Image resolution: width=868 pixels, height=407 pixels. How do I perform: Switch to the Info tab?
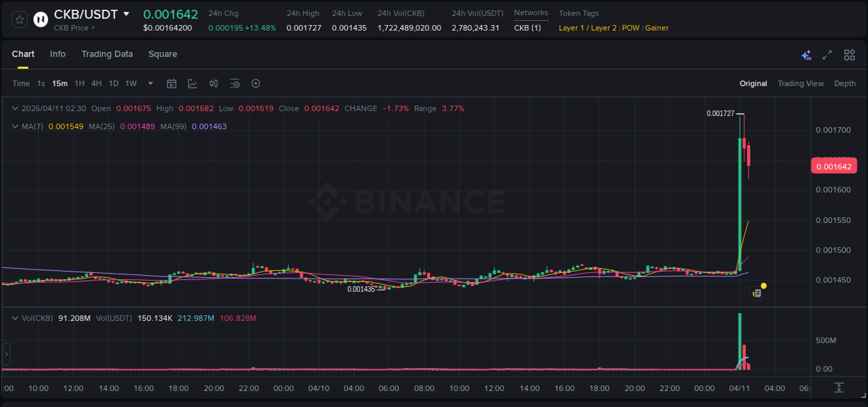coord(58,54)
